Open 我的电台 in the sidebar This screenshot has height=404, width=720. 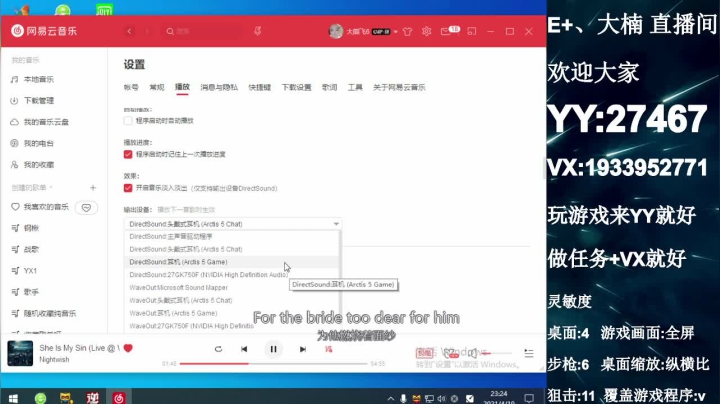pos(39,143)
